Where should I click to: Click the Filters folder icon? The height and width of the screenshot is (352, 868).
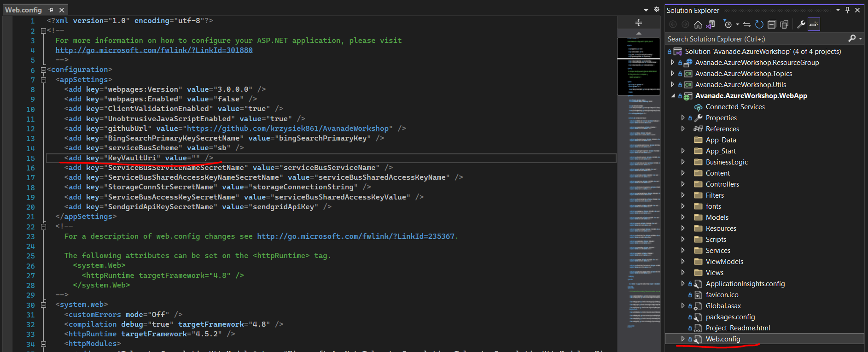(698, 195)
